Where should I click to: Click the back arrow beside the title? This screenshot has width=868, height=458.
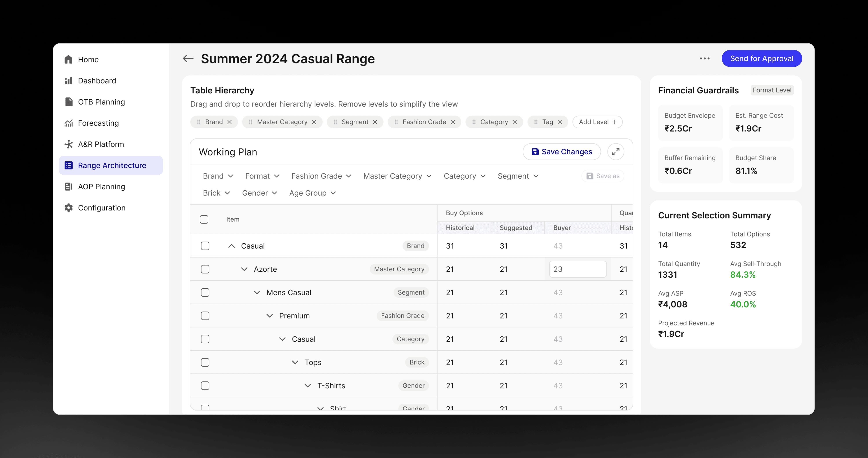(x=188, y=59)
